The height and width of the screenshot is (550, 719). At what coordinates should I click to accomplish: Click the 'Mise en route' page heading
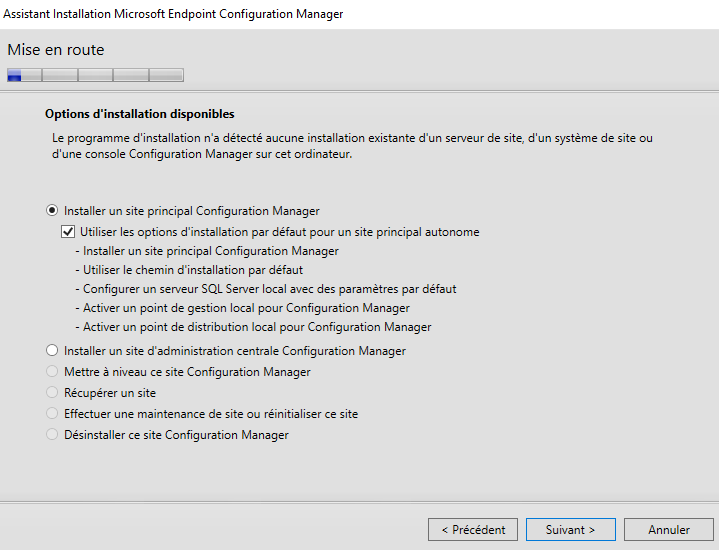[56, 50]
